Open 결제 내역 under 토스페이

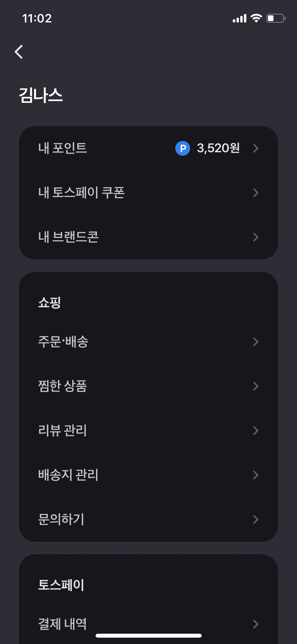(148, 624)
